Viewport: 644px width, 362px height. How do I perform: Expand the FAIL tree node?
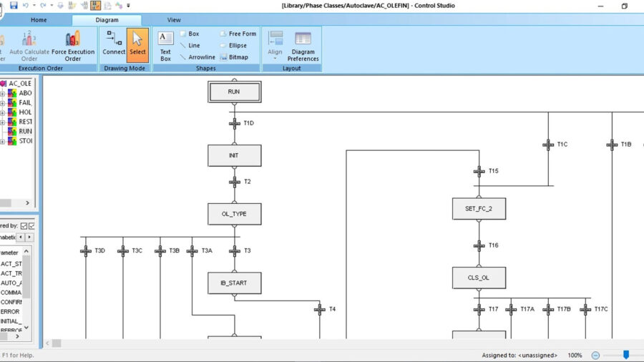click(x=2, y=103)
